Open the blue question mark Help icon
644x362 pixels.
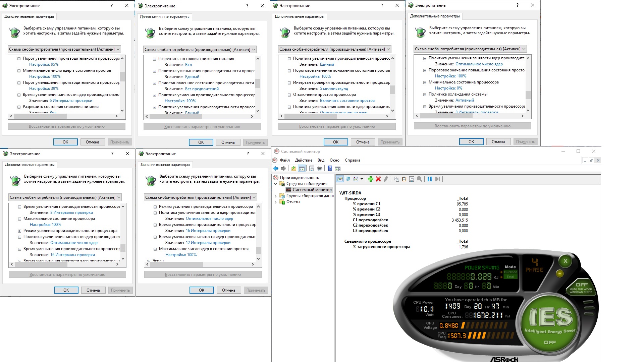(330, 169)
